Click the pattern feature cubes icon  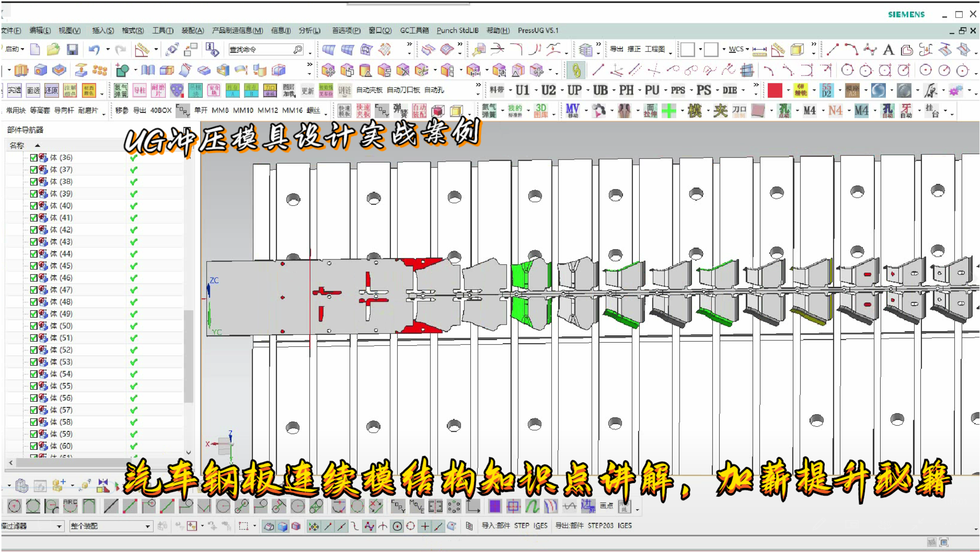[100, 70]
